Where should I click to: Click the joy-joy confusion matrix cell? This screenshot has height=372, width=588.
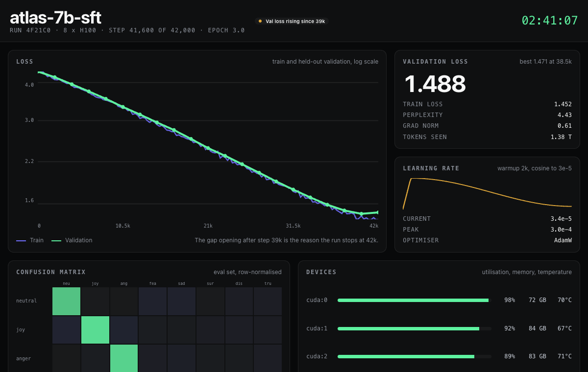click(95, 330)
